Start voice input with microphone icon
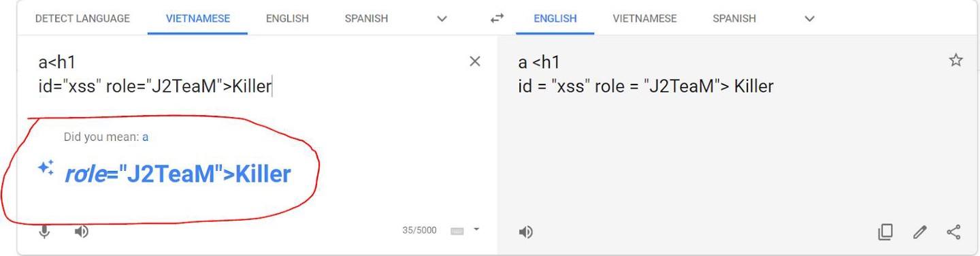 pyautogui.click(x=44, y=231)
